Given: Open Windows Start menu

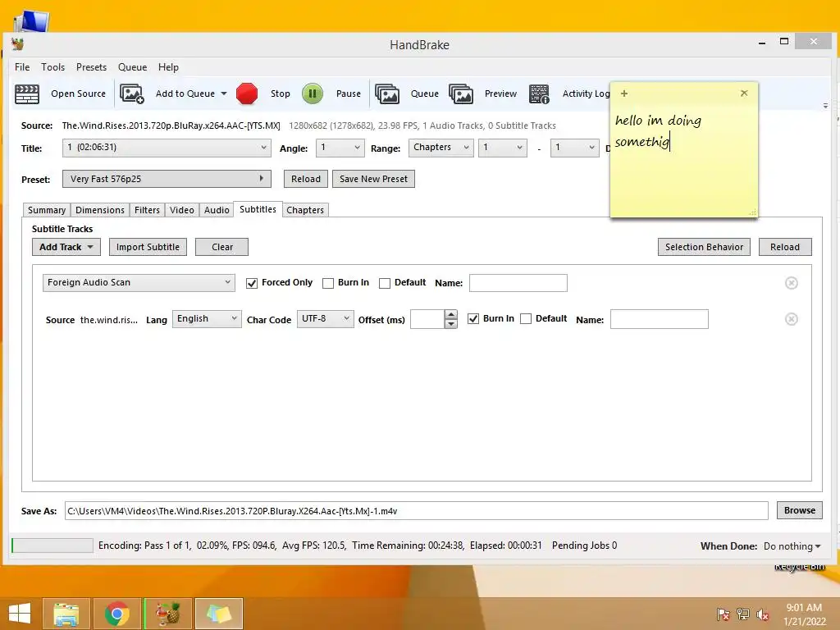Looking at the screenshot, I should point(20,614).
